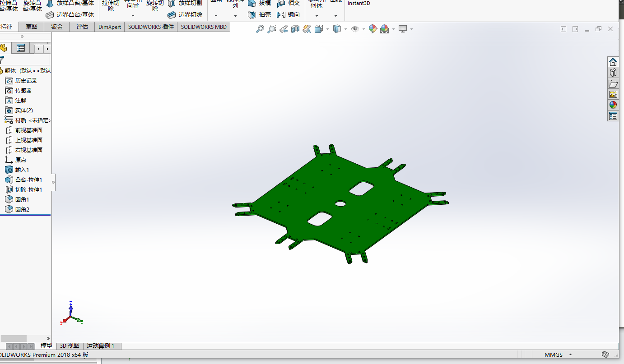This screenshot has width=624, height=364.
Task: Select the Draft (拔模) tool
Action: (x=260, y=3)
